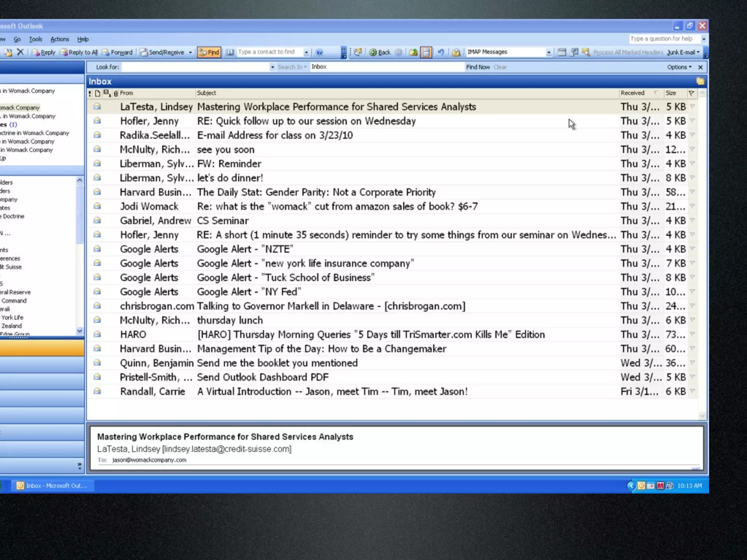Click the Address Book icon

pos(230,52)
